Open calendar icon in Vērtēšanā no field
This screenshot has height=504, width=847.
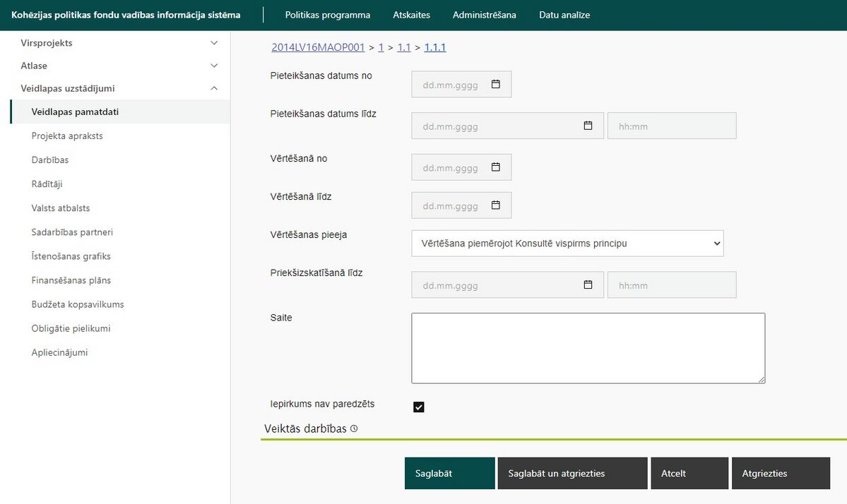(x=495, y=167)
